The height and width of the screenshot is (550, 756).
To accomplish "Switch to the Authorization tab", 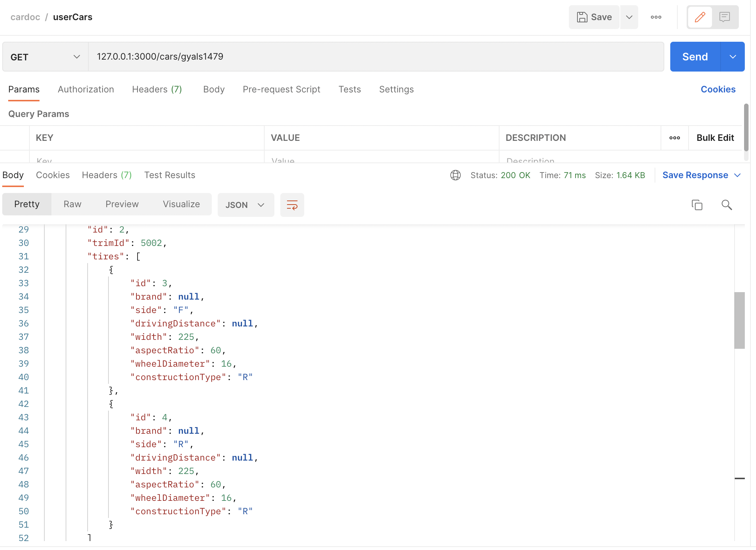I will point(86,89).
